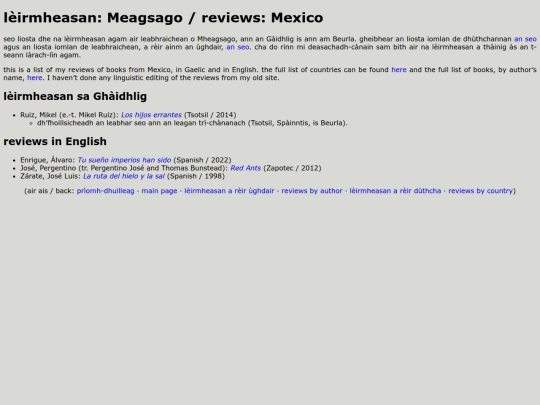Open lèirmheasan a rèir ùghdair link
540x405 pixels.
pos(229,191)
